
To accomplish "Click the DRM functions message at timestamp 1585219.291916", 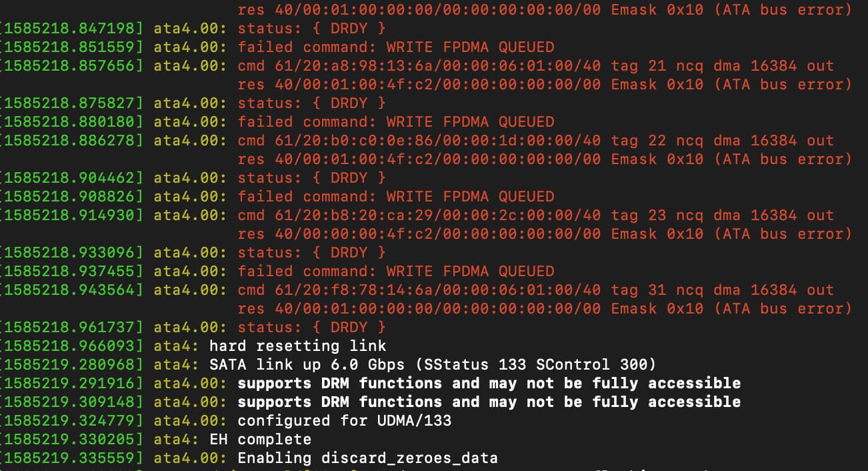I will point(489,383).
